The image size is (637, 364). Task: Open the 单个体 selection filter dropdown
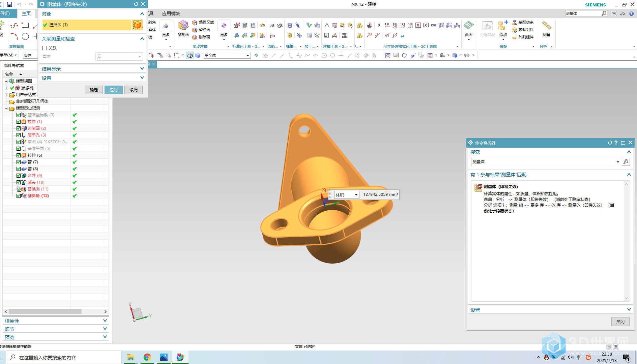pyautogui.click(x=227, y=55)
